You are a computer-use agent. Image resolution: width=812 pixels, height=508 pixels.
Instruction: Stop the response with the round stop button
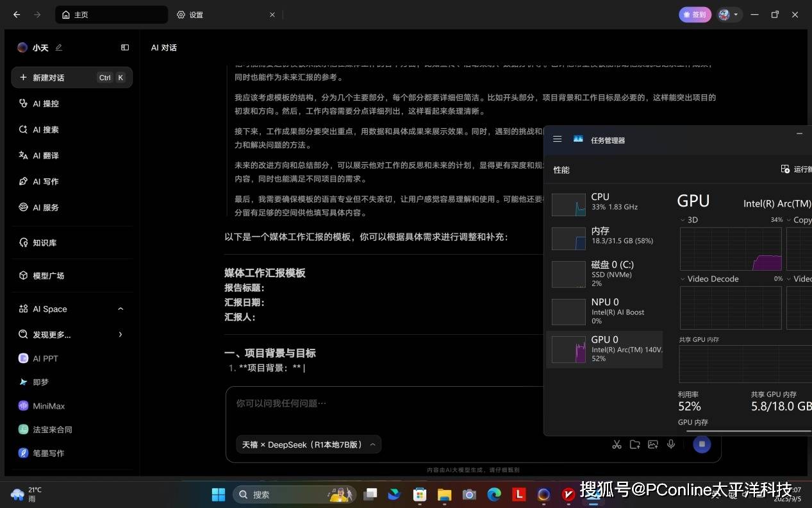(702, 444)
